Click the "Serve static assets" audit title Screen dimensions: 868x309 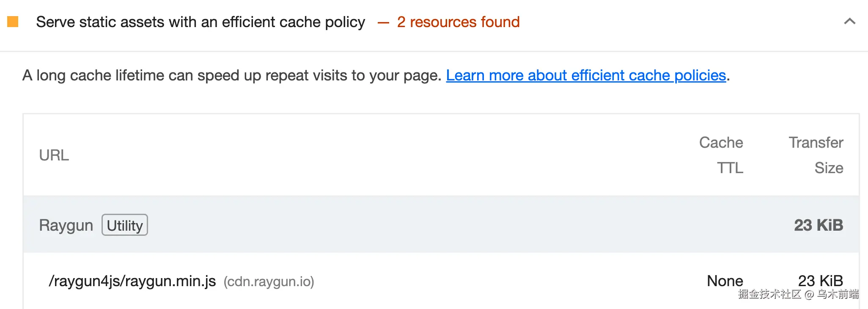point(201,22)
